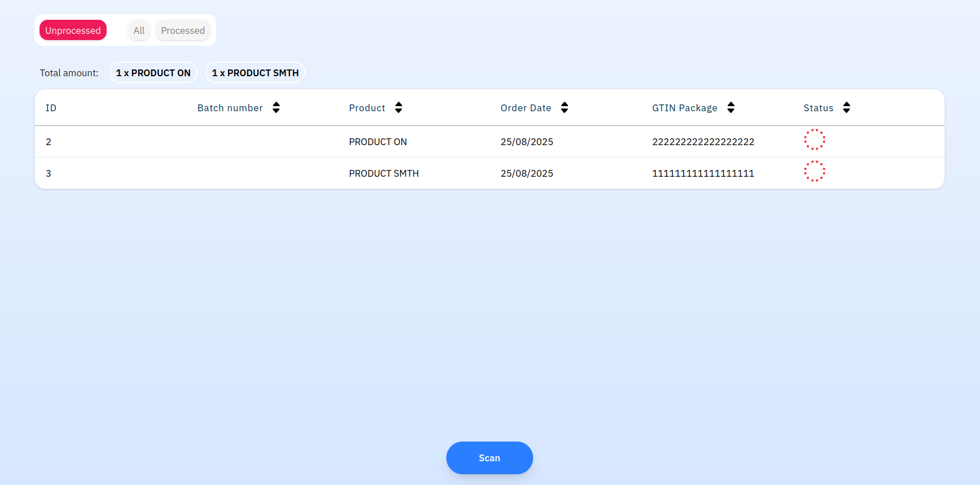The width and height of the screenshot is (980, 485).
Task: Show the Processed filter tab
Action: (183, 30)
